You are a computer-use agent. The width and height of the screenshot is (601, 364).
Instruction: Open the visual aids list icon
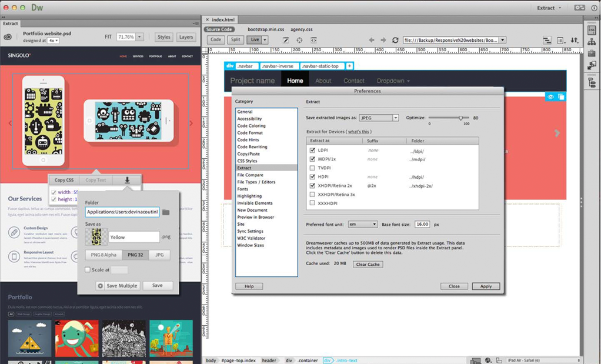561,40
